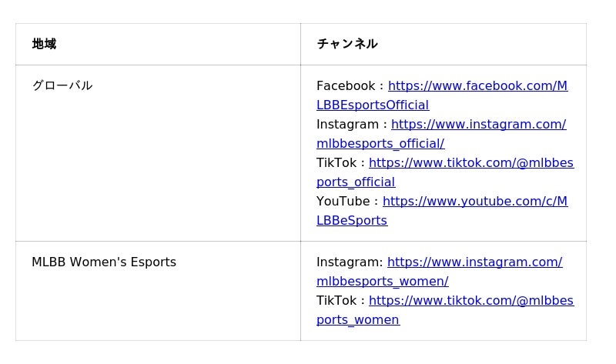The width and height of the screenshot is (616, 364).
Task: Click the 地域 column header
Action: tap(44, 44)
